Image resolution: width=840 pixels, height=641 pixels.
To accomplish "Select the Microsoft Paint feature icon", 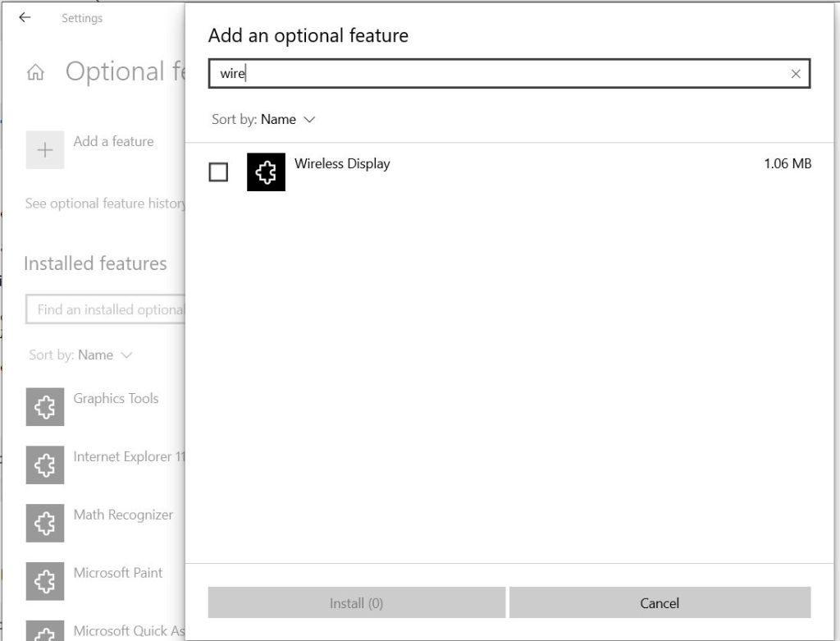I will [x=44, y=580].
